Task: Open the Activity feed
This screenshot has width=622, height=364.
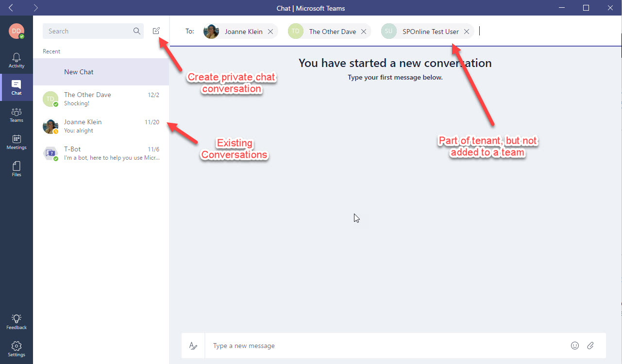Action: point(17,60)
